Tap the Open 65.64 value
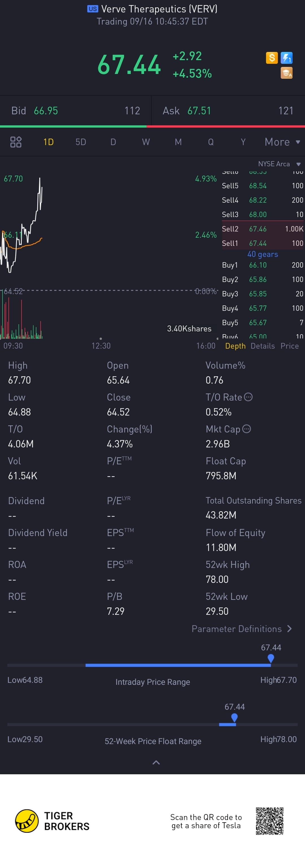The height and width of the screenshot is (868, 305). point(118,380)
